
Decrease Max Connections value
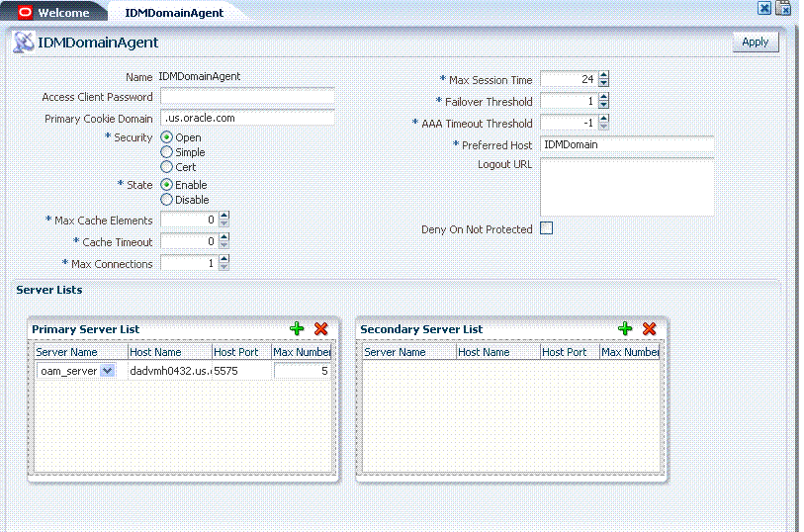pos(224,267)
